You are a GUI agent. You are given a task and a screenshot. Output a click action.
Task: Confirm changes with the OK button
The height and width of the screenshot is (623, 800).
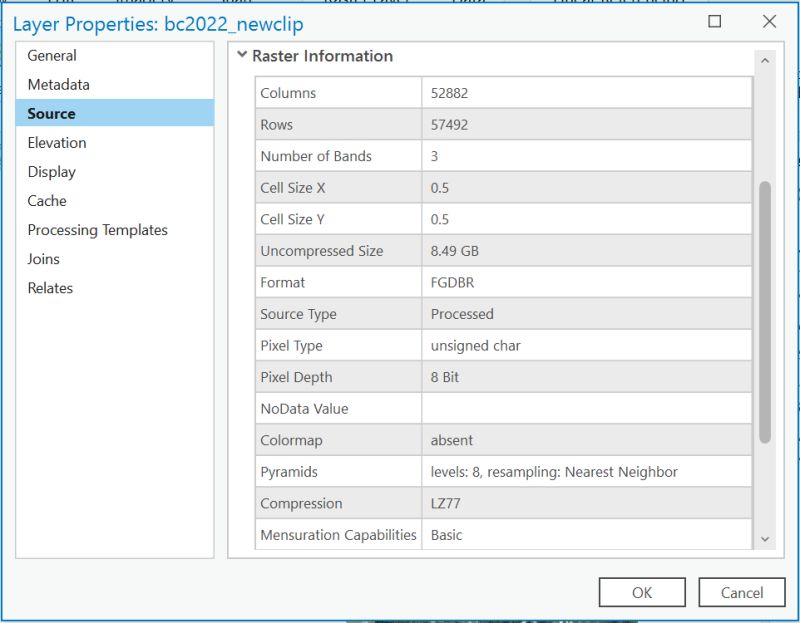642,592
